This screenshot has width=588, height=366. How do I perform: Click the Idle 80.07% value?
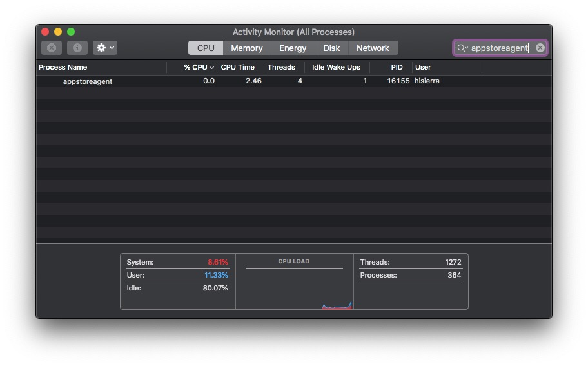pos(215,288)
